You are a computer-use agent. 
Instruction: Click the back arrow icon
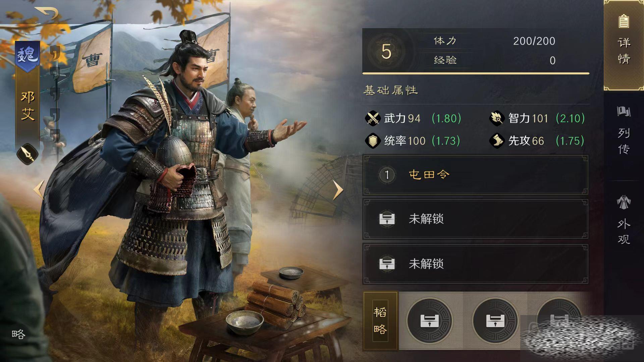(x=47, y=13)
